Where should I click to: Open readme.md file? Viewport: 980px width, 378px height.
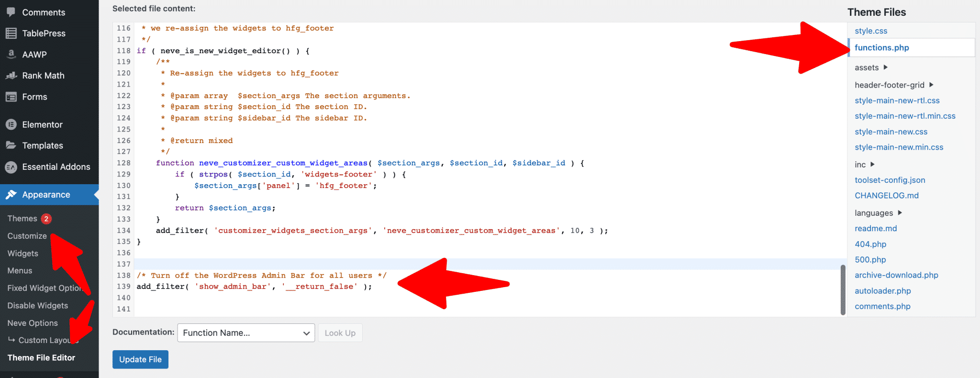pos(876,228)
